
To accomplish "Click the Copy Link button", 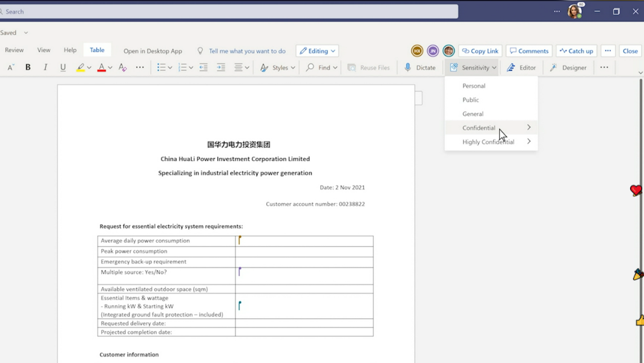I will click(x=480, y=51).
